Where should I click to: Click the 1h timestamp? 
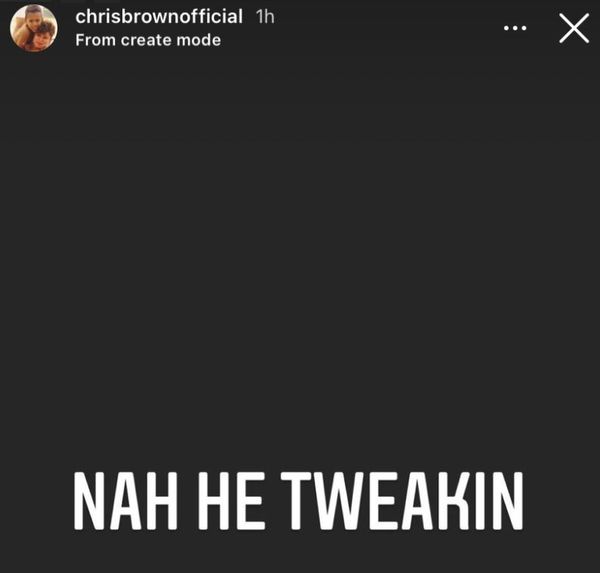(265, 17)
